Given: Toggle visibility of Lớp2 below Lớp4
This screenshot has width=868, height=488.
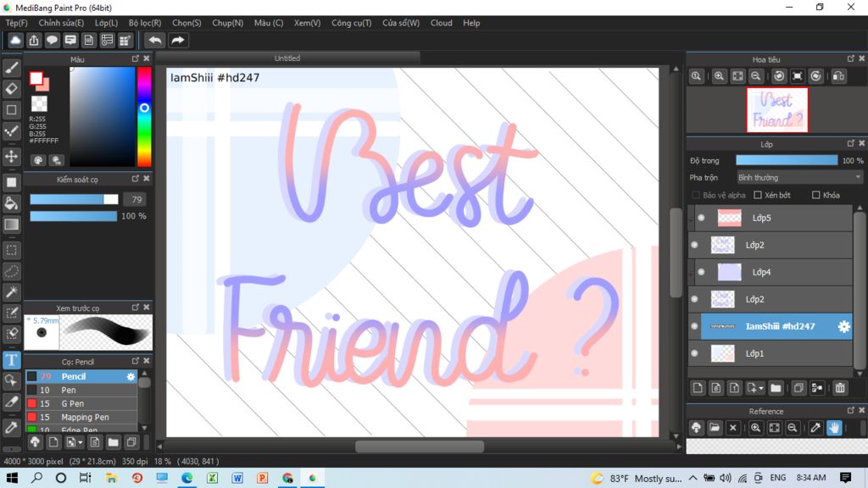Looking at the screenshot, I should 695,299.
